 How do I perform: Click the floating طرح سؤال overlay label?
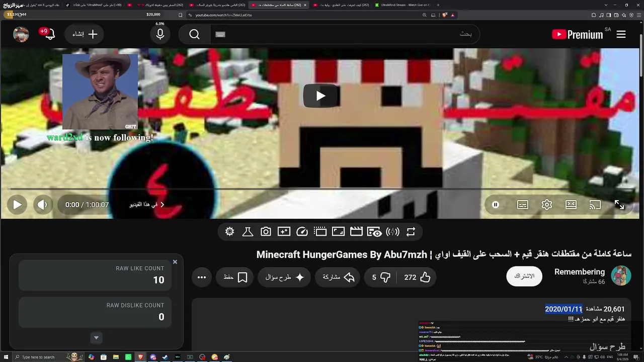pyautogui.click(x=607, y=347)
